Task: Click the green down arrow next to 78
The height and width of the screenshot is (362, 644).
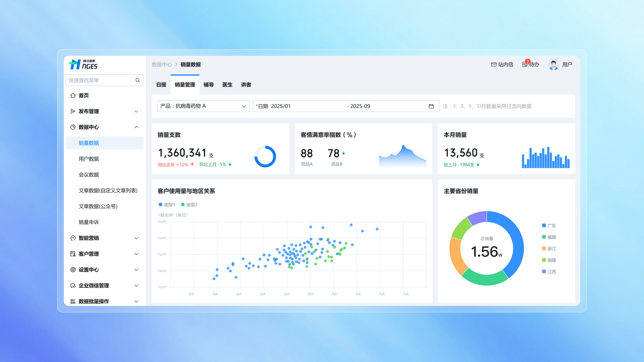Action: (x=344, y=153)
